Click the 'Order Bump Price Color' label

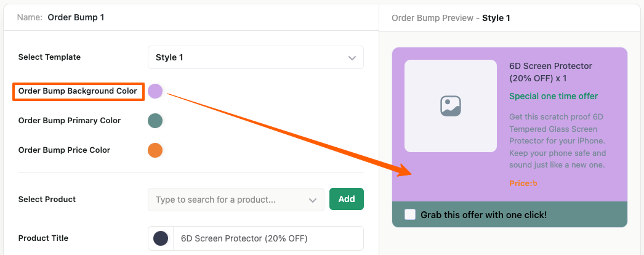click(64, 150)
